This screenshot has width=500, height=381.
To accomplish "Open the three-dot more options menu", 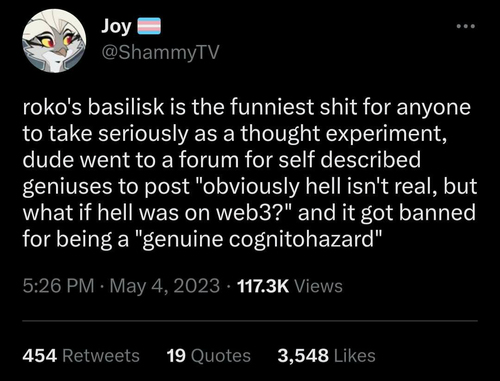I will (466, 26).
